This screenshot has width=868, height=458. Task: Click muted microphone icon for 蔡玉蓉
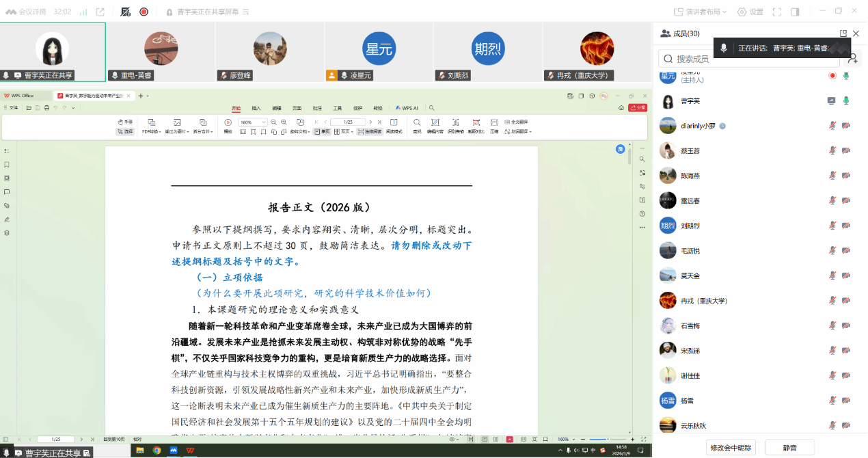coord(832,150)
